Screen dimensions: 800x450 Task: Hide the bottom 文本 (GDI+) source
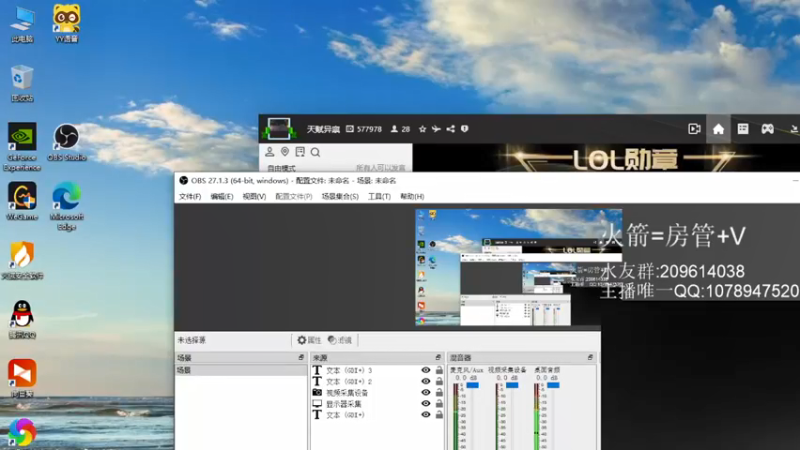(426, 415)
